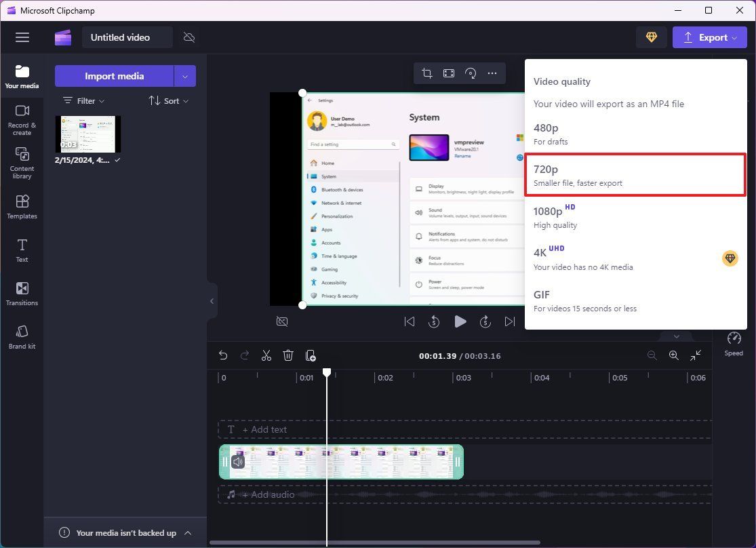Open the Transitions panel

[x=22, y=294]
